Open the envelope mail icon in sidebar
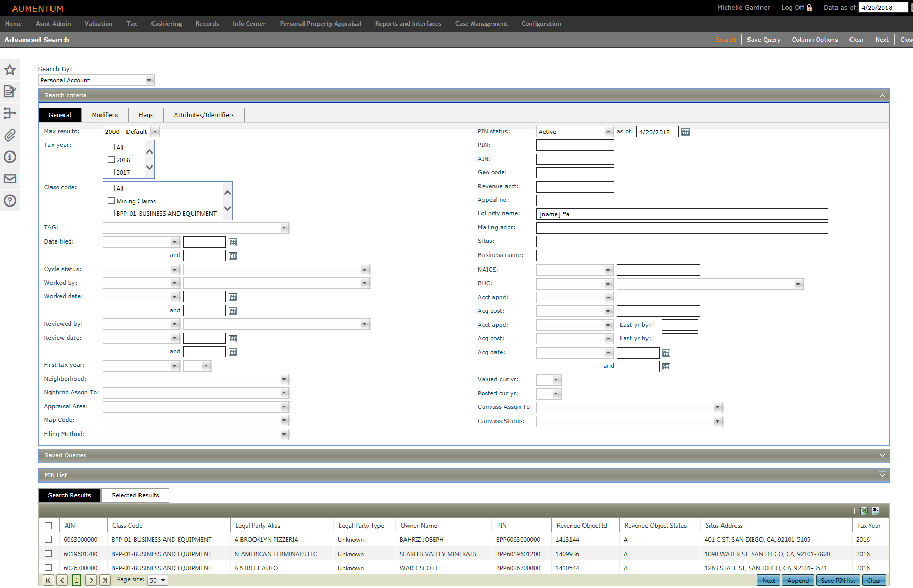The height and width of the screenshot is (588, 913). point(10,179)
